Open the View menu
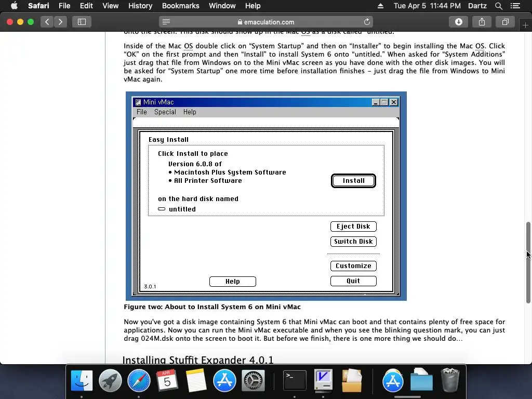 [x=110, y=6]
